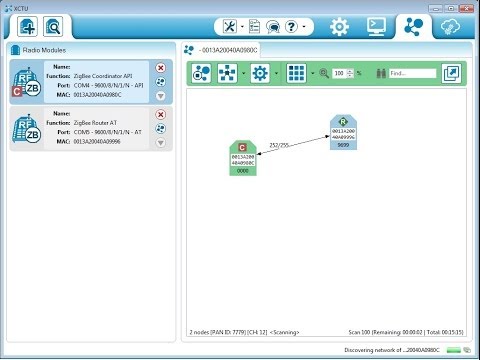The width and height of the screenshot is (480, 360).
Task: Click the zoom percentage value field
Action: (x=339, y=73)
